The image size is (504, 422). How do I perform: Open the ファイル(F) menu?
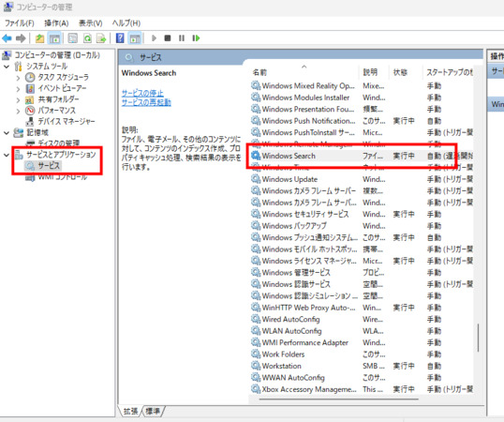tap(20, 23)
